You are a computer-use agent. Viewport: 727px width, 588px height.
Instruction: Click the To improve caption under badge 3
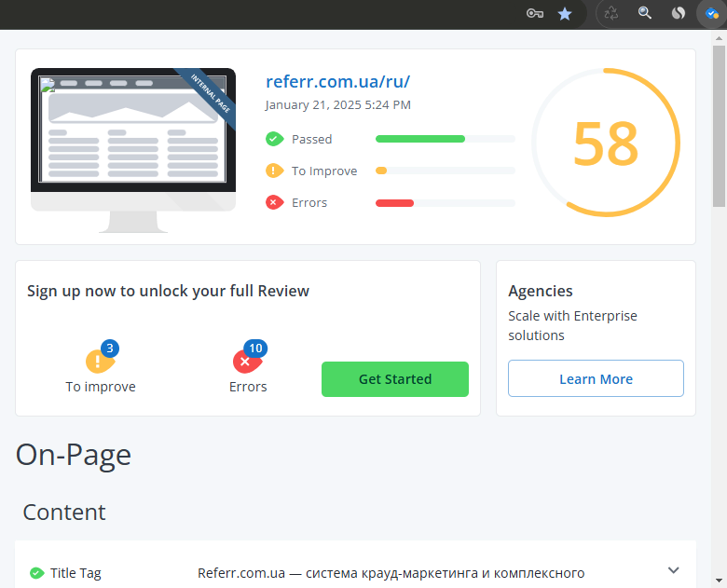pos(101,387)
